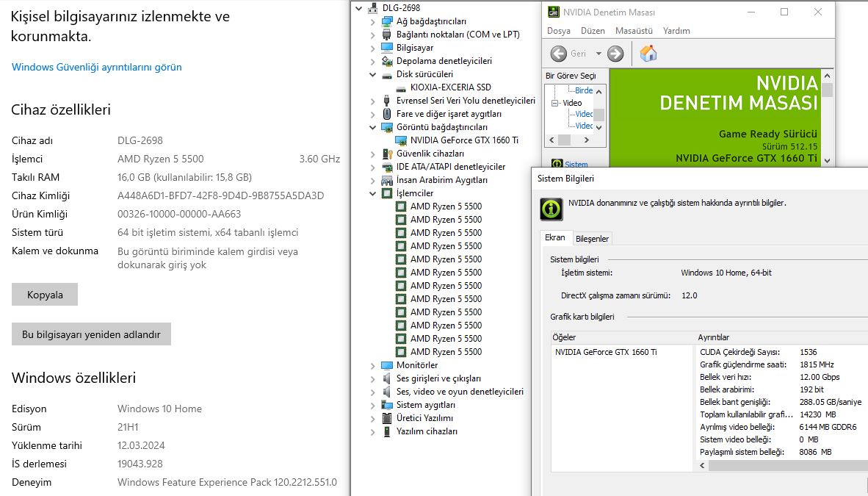Expand the Ağ bağdaştırıcıları node
Screen dimensions: 868x496
[372, 21]
